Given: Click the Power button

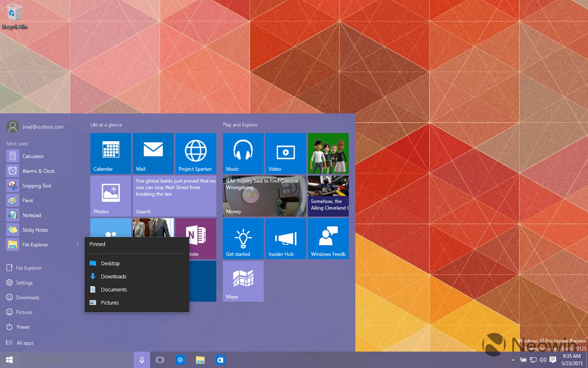Looking at the screenshot, I should (x=23, y=327).
